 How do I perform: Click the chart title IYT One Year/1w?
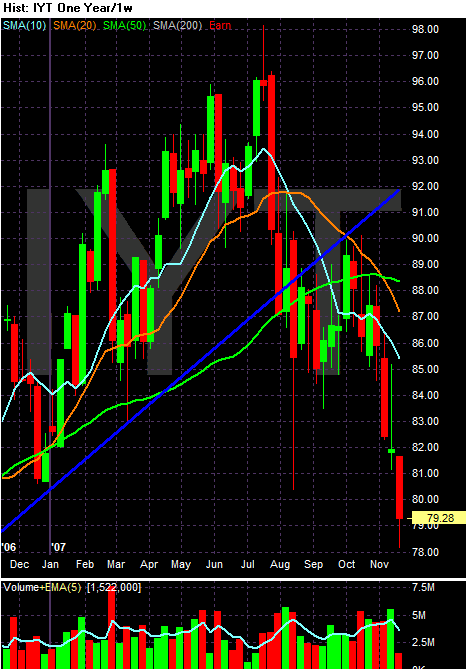point(80,8)
